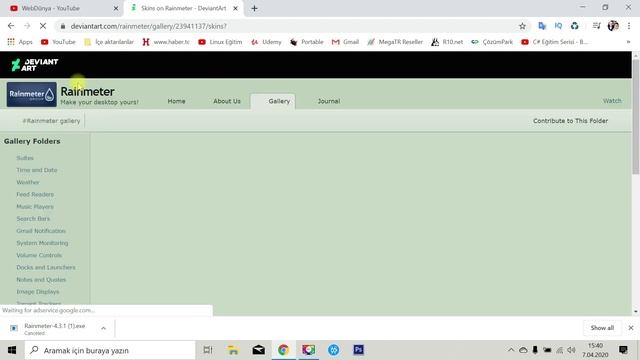Open the Gmail bookmark

345,42
